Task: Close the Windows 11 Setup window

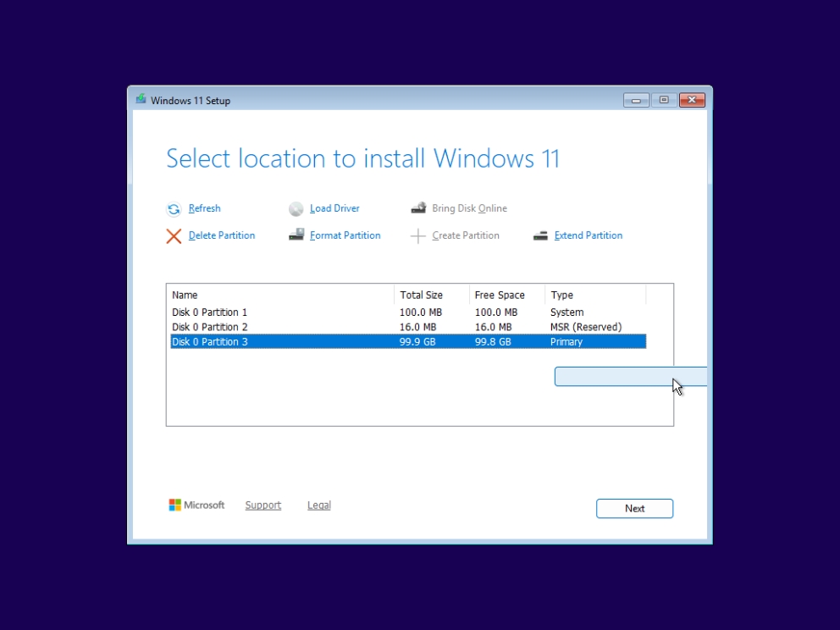Action: tap(692, 100)
